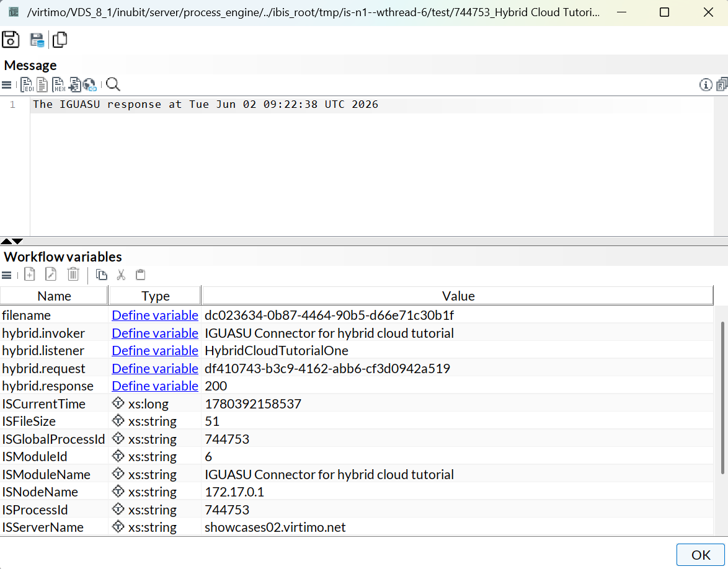Image resolution: width=728 pixels, height=569 pixels.
Task: Select the filename variable name cell
Action: 54,315
